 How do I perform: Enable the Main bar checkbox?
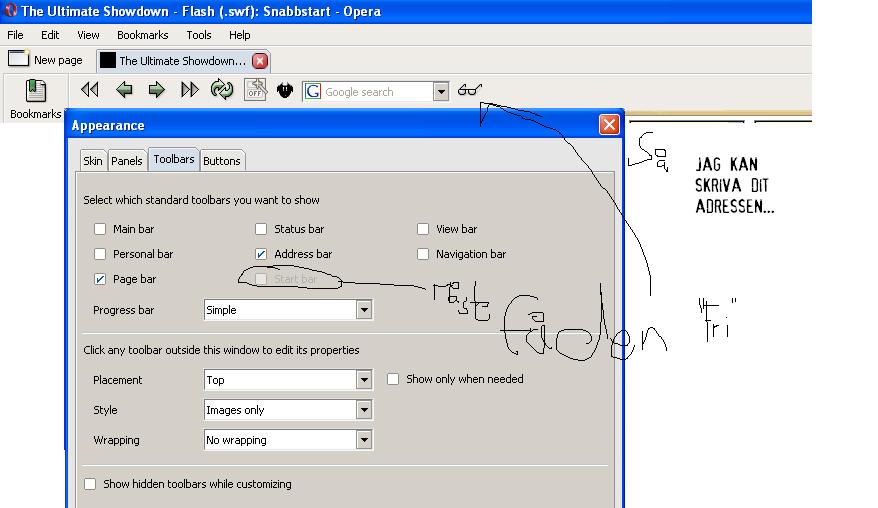(100, 229)
